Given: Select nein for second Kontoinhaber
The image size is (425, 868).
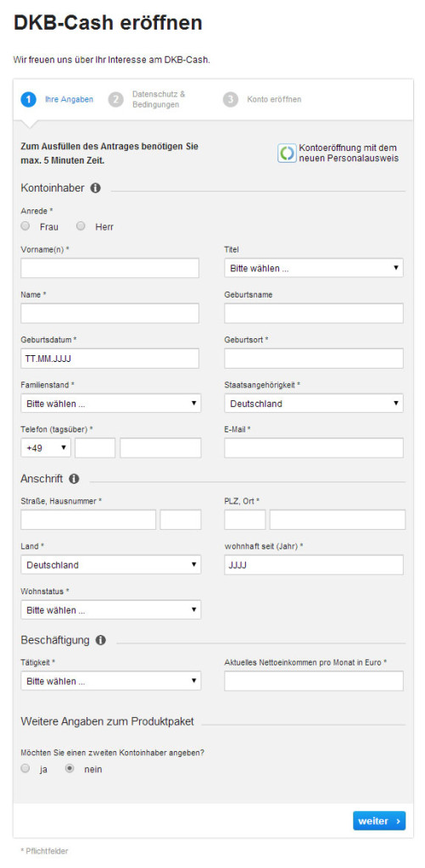Looking at the screenshot, I should click(x=70, y=768).
